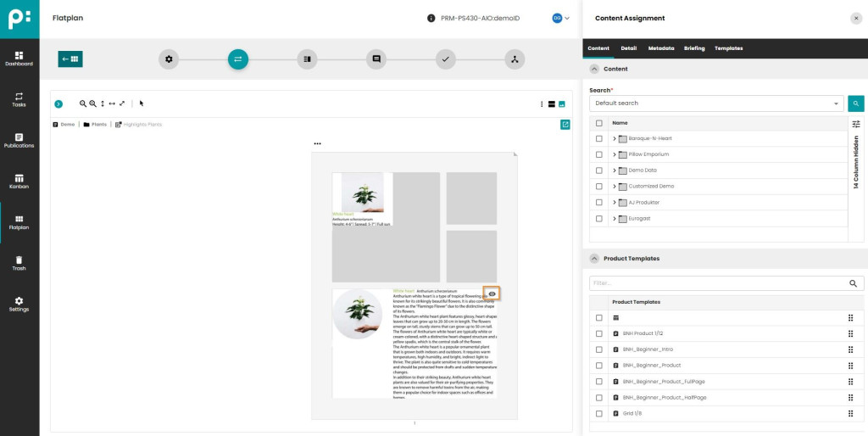Check the box for Pillow Emporium
This screenshot has width=868, height=436.
coord(599,154)
